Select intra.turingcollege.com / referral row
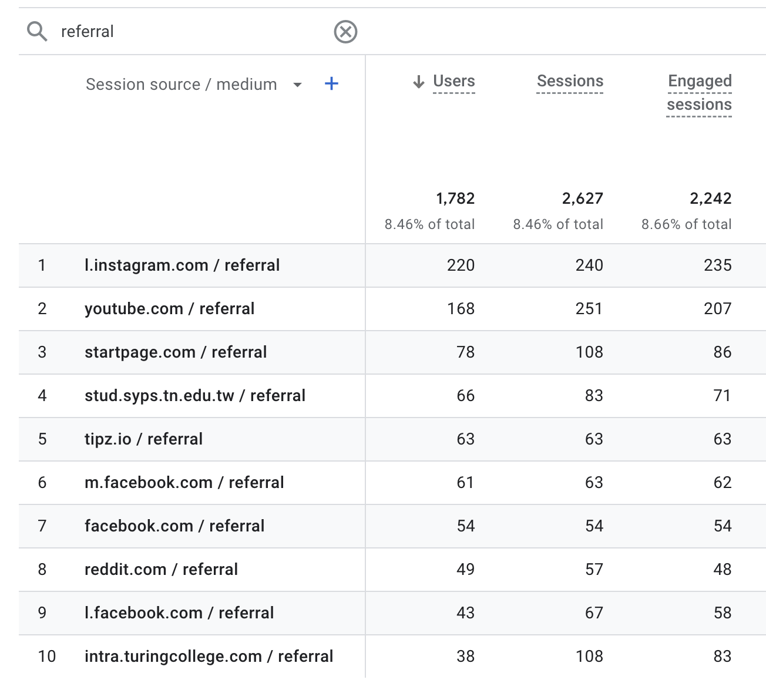The image size is (766, 700). (x=392, y=657)
